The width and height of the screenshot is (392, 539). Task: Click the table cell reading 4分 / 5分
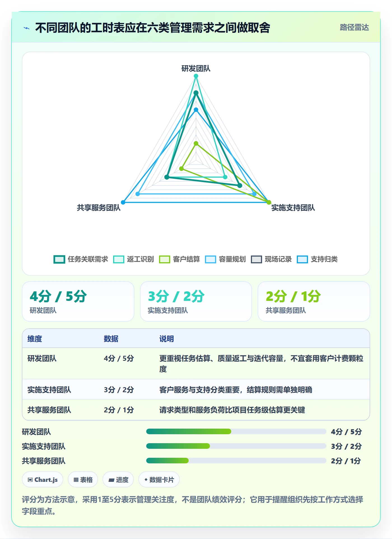coord(119,358)
